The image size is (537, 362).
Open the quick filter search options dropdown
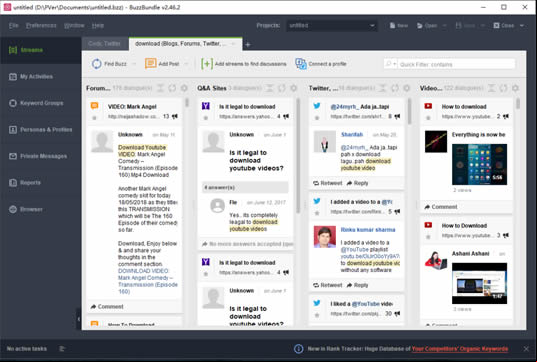390,64
